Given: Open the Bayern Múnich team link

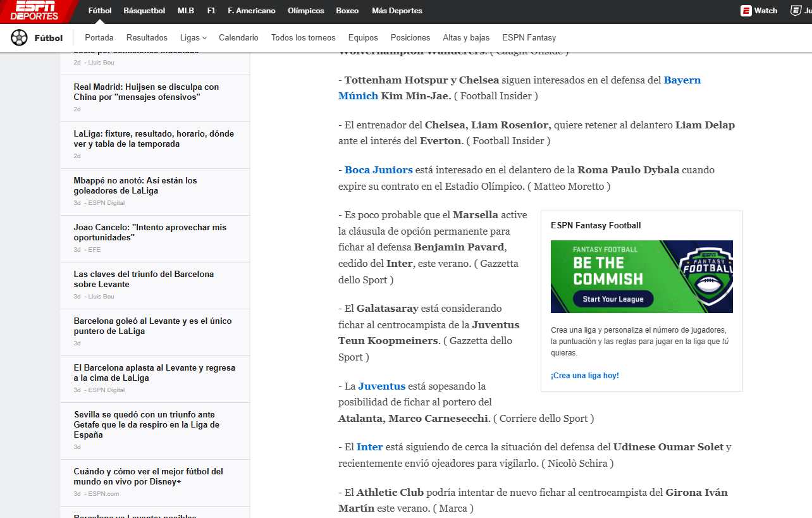Looking at the screenshot, I should tap(681, 80).
